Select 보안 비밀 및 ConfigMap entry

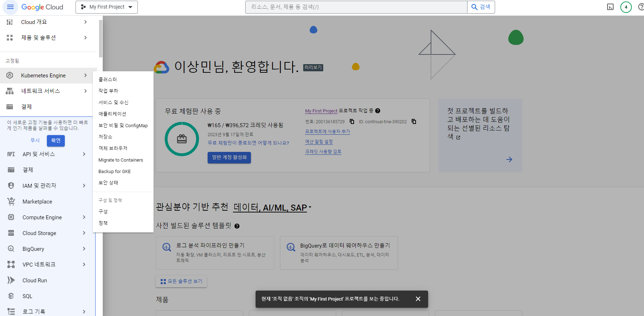(123, 125)
